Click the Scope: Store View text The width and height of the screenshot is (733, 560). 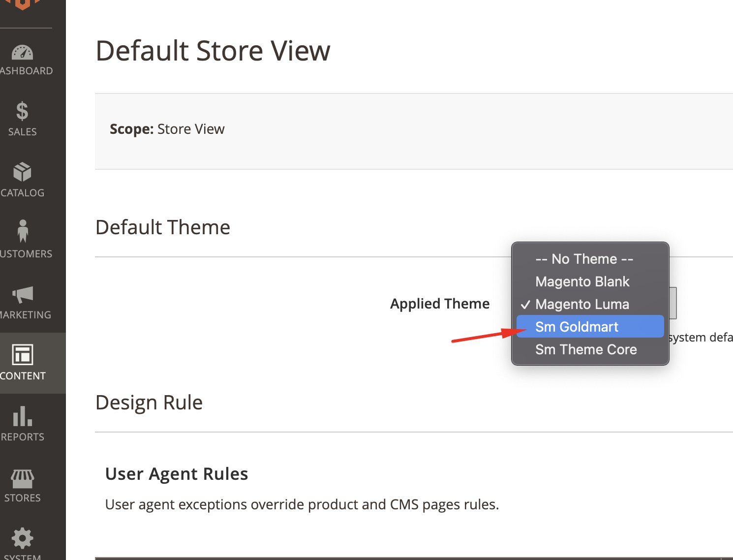pyautogui.click(x=167, y=129)
